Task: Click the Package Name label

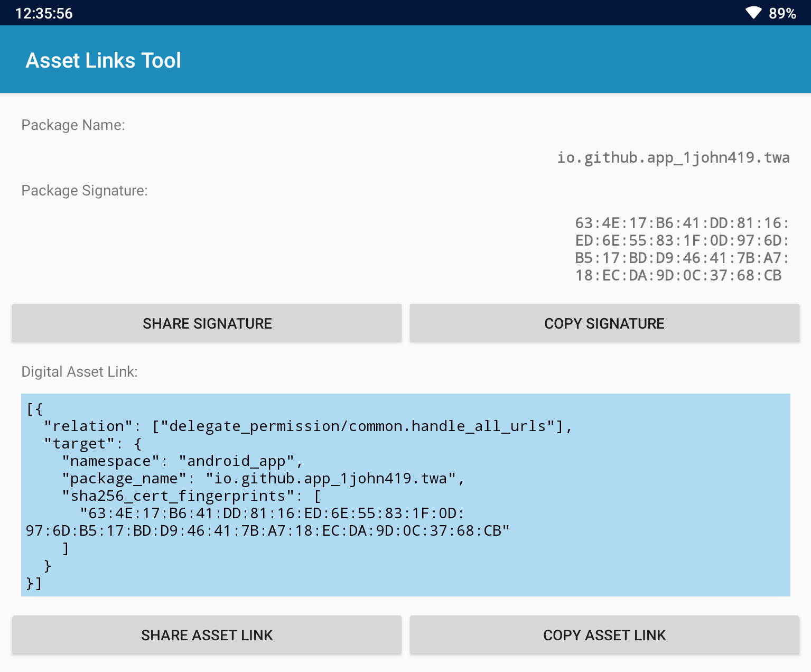Action: (x=73, y=125)
